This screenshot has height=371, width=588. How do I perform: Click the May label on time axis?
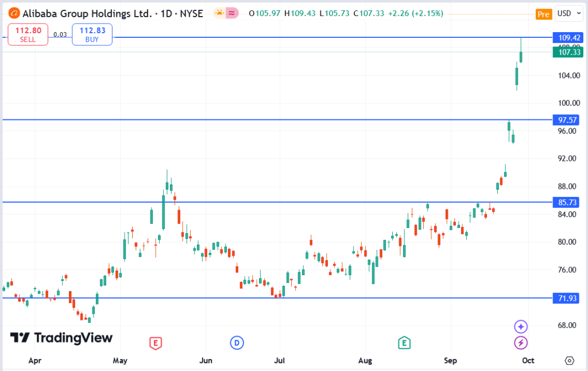pyautogui.click(x=120, y=361)
